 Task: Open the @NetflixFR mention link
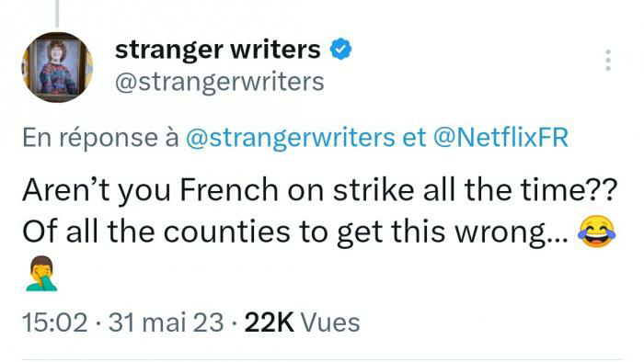pyautogui.click(x=501, y=137)
